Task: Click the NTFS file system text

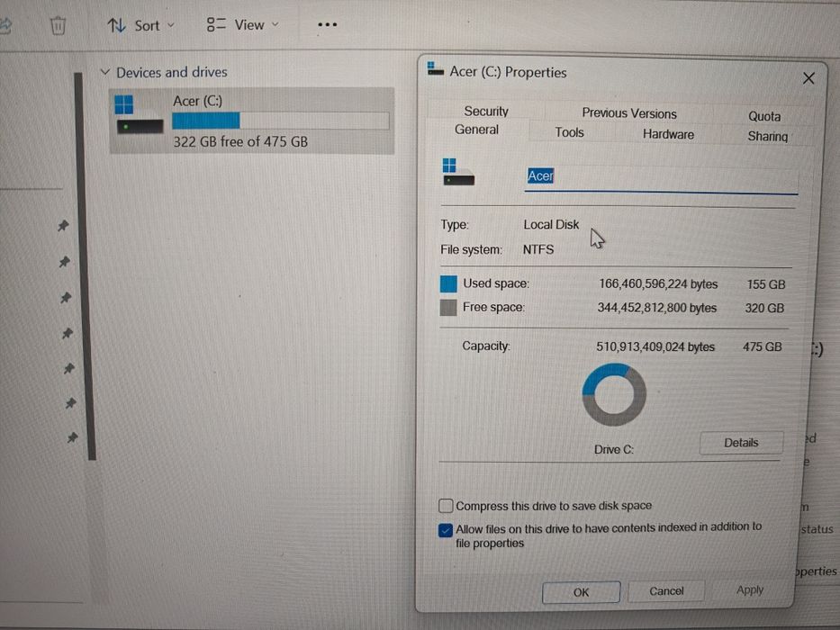Action: coord(537,249)
